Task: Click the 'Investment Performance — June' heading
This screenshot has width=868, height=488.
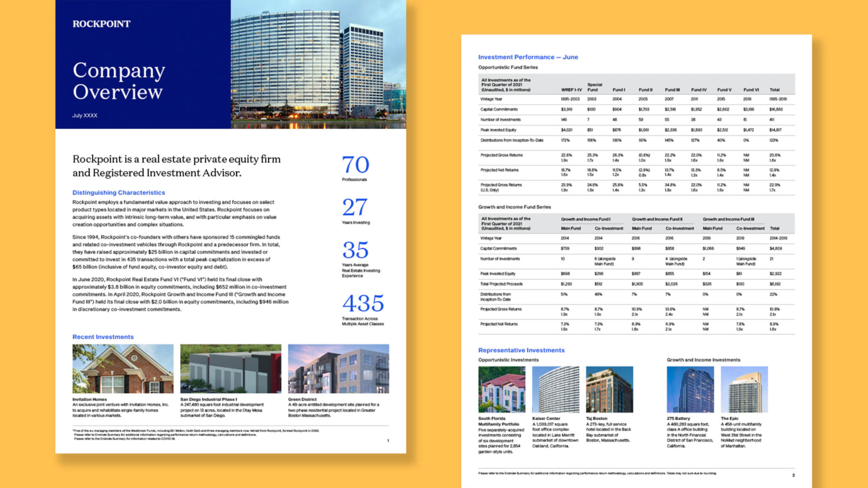Action: click(528, 57)
